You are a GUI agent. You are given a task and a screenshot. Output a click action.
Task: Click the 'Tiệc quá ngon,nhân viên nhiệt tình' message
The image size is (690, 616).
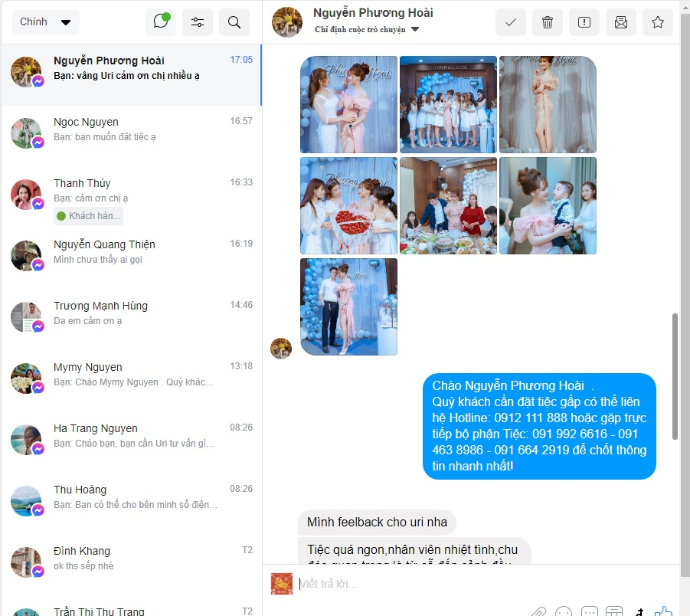click(x=414, y=550)
